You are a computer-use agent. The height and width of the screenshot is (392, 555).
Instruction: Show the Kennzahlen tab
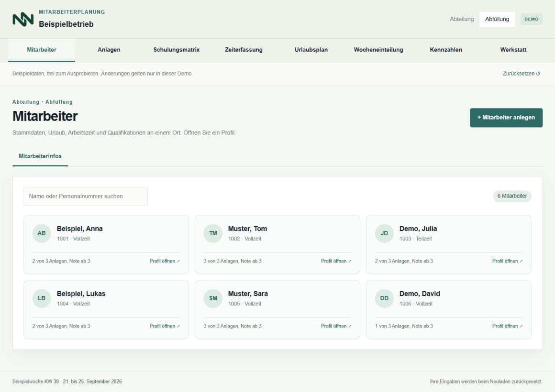446,50
